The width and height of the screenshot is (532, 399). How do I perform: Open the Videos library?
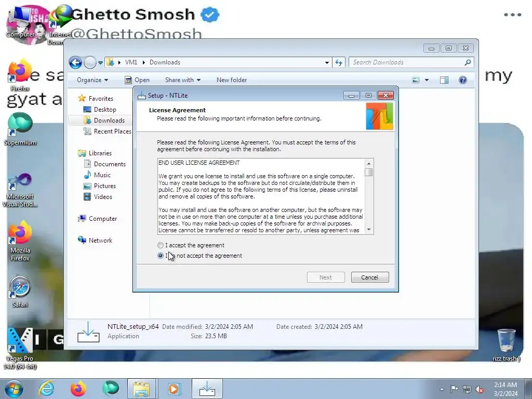[x=103, y=197]
